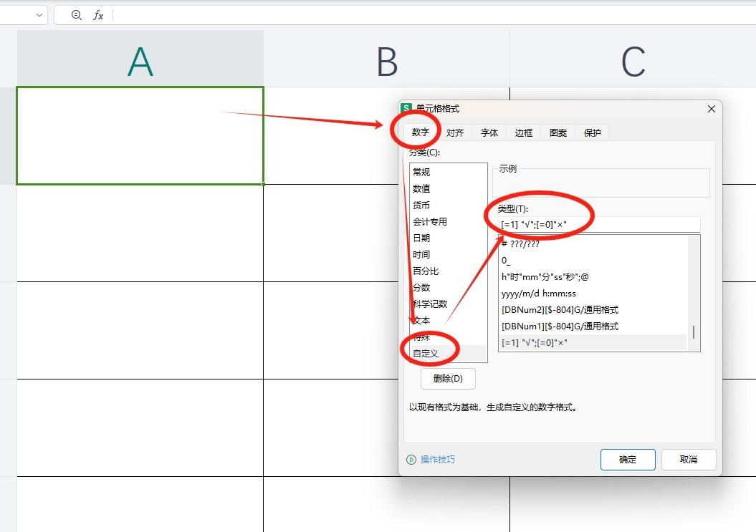756x532 pixels.
Task: Close the 单元格格式 dialog
Action: tap(711, 109)
